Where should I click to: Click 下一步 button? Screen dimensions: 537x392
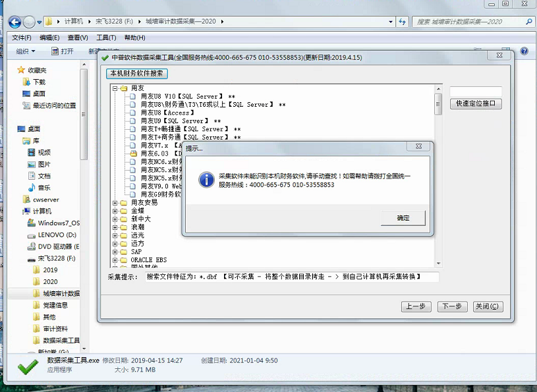tap(452, 306)
